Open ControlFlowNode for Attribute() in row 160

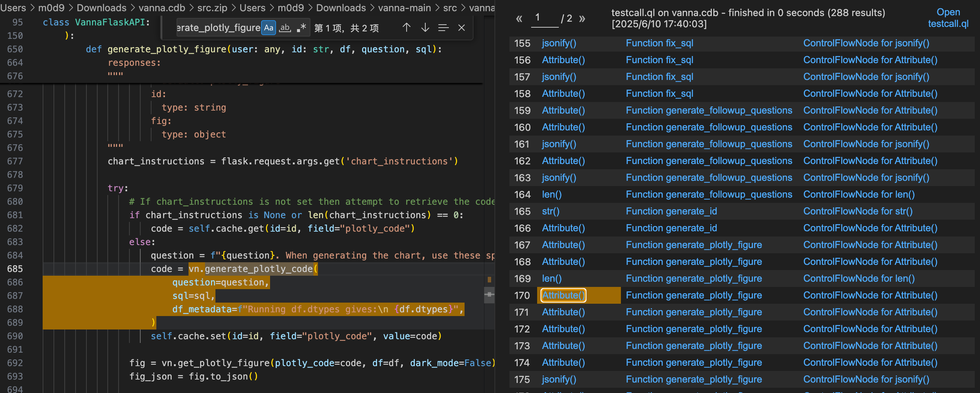pos(870,127)
